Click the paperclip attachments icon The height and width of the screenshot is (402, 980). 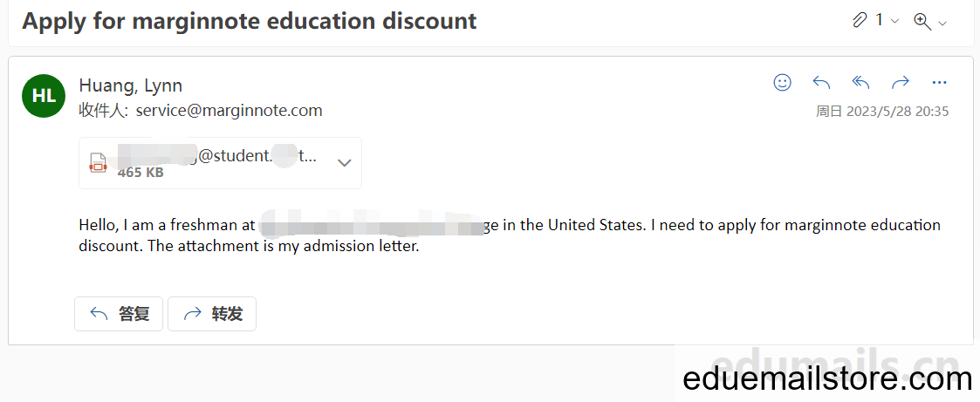(x=860, y=21)
